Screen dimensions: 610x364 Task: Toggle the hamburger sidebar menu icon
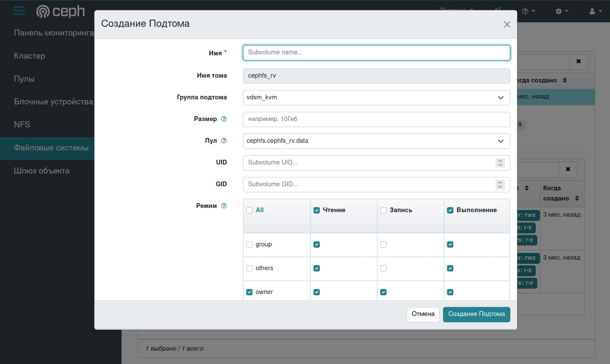pyautogui.click(x=19, y=11)
